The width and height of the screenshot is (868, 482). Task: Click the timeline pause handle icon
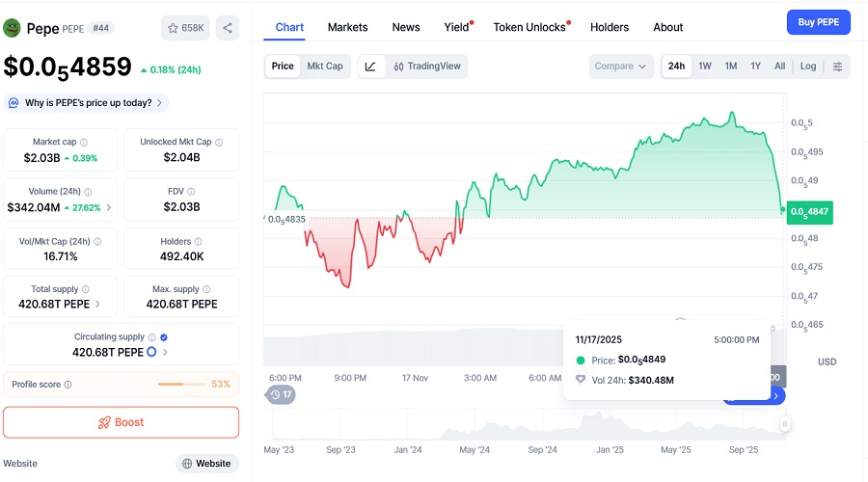(x=785, y=424)
